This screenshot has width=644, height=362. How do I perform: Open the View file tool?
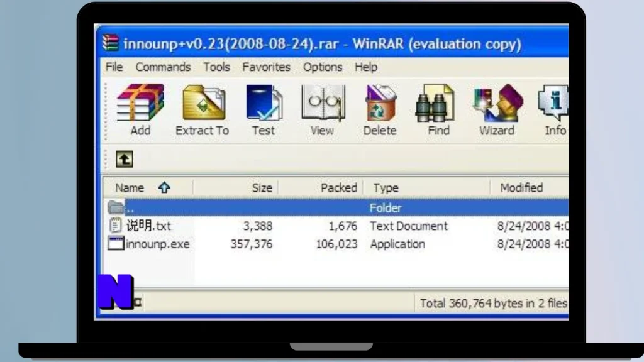pos(323,103)
